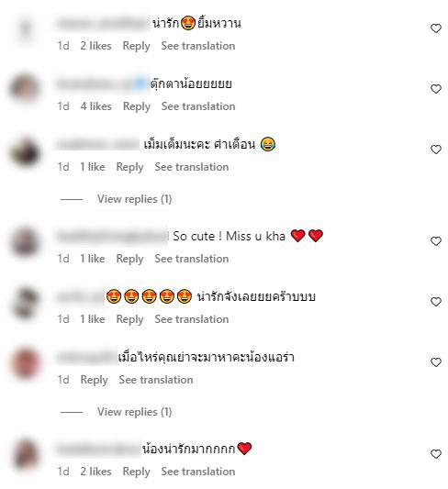Open "4 likes" list on "ตุ๊กตาน้อยยยยย" comment

point(95,106)
